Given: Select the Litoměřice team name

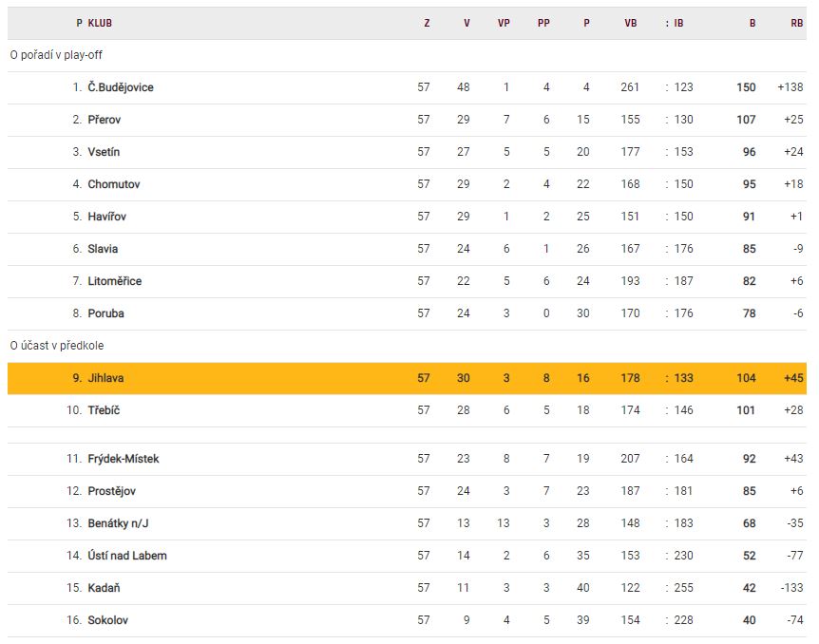Looking at the screenshot, I should pos(115,281).
